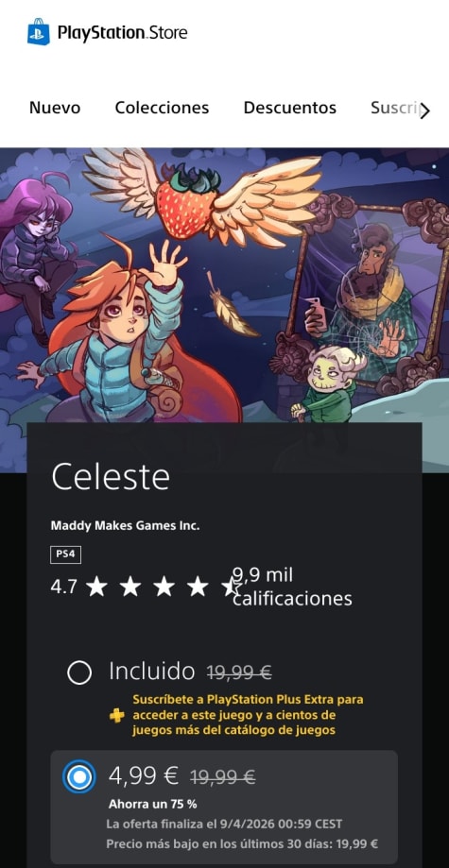
Task: Tap the first rating star
Action: 96,587
